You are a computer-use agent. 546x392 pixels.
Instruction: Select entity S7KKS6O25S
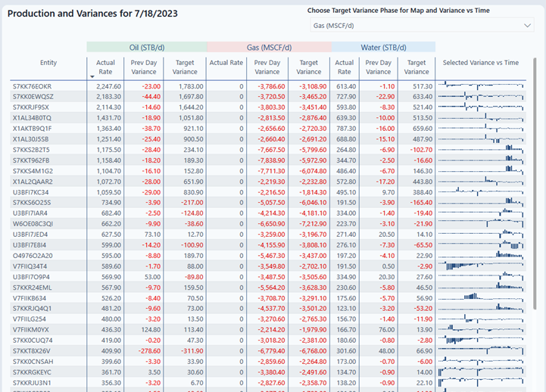32,203
